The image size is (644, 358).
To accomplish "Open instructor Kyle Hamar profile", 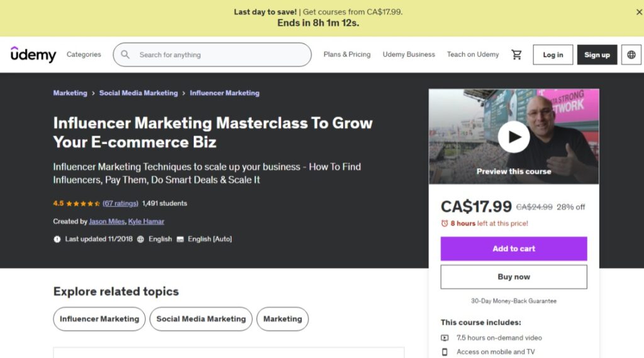I will pos(146,222).
